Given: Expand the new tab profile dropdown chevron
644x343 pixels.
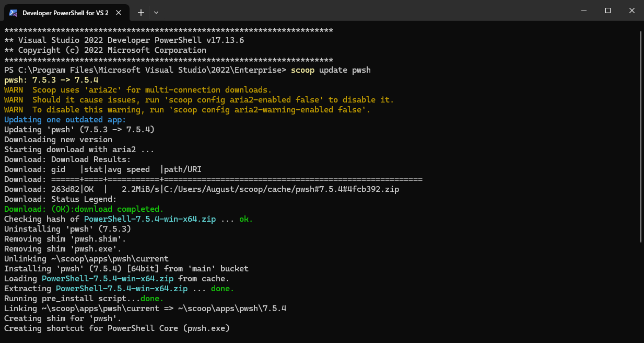Looking at the screenshot, I should coord(156,12).
